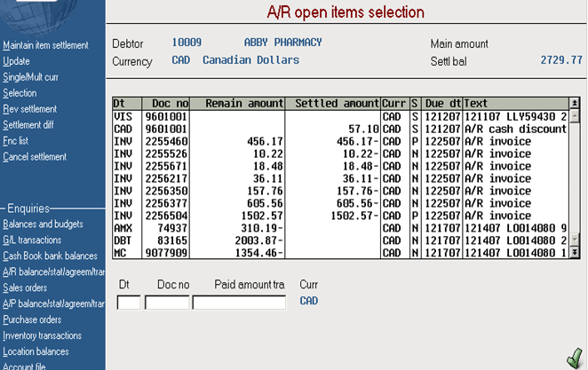Screen dimensions: 588x370
Task: Click the Doc no column header
Action: click(166, 103)
